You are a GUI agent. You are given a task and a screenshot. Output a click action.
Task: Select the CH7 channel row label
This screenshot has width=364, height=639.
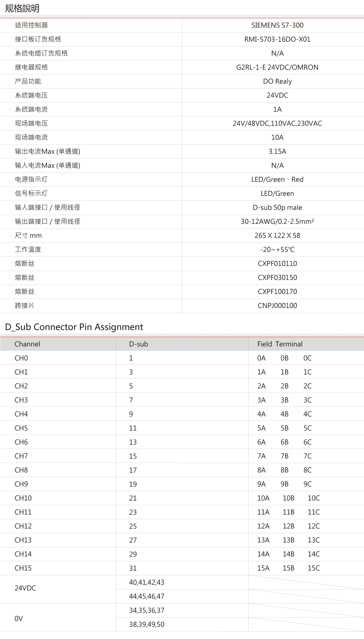click(21, 456)
